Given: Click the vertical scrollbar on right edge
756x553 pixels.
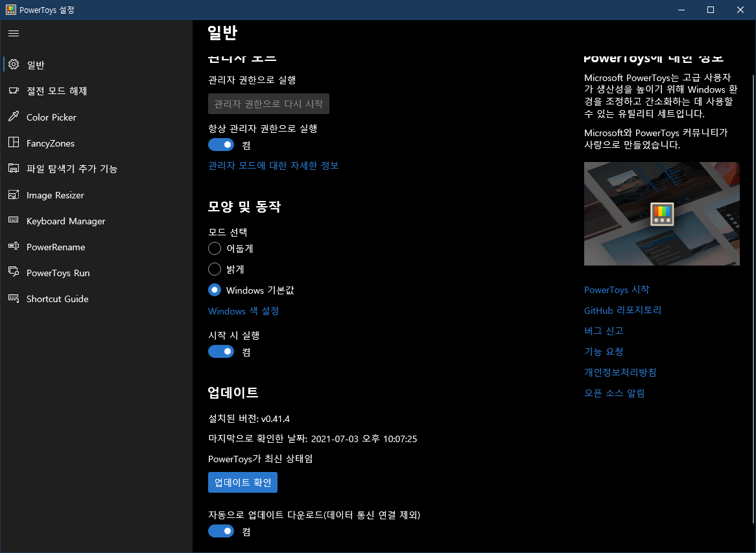Looking at the screenshot, I should click(753, 299).
